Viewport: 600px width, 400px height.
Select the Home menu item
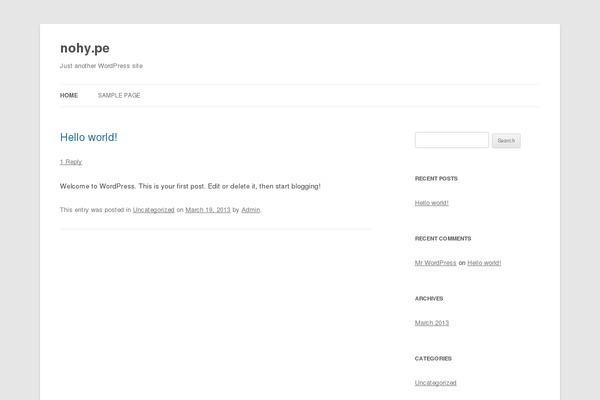pyautogui.click(x=69, y=95)
